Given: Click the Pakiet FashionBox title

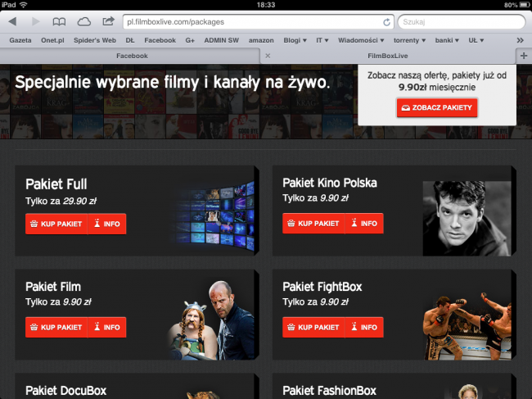Looking at the screenshot, I should [330, 391].
